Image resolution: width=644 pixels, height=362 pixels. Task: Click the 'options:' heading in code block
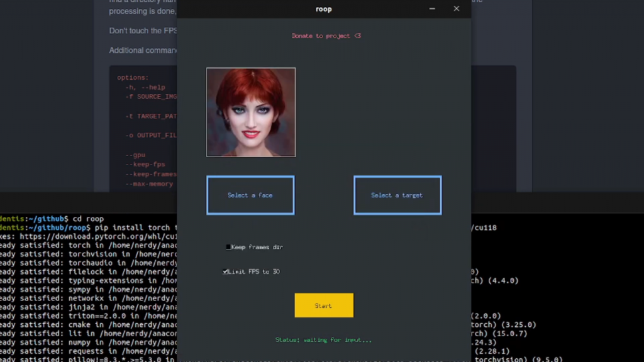133,78
